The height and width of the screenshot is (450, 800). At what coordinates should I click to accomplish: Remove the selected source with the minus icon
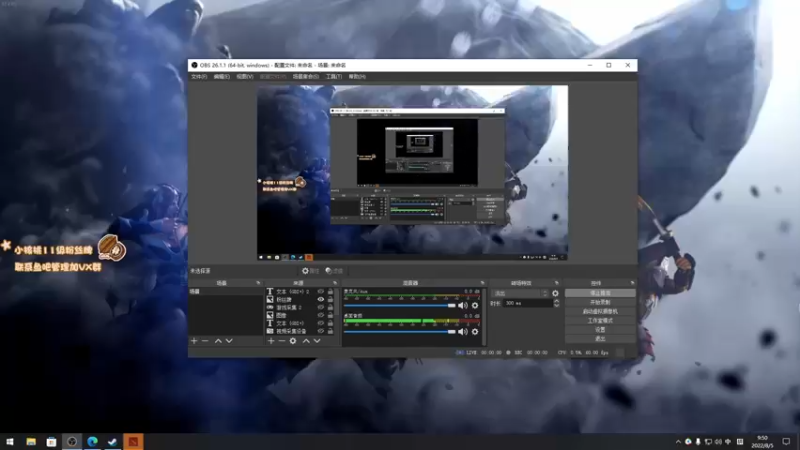coord(282,341)
